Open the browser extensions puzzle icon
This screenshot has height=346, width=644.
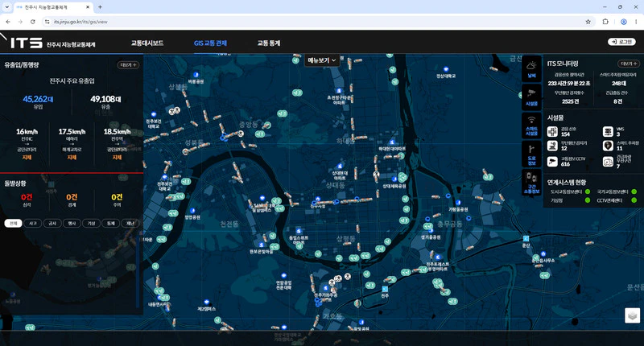pyautogui.click(x=605, y=22)
